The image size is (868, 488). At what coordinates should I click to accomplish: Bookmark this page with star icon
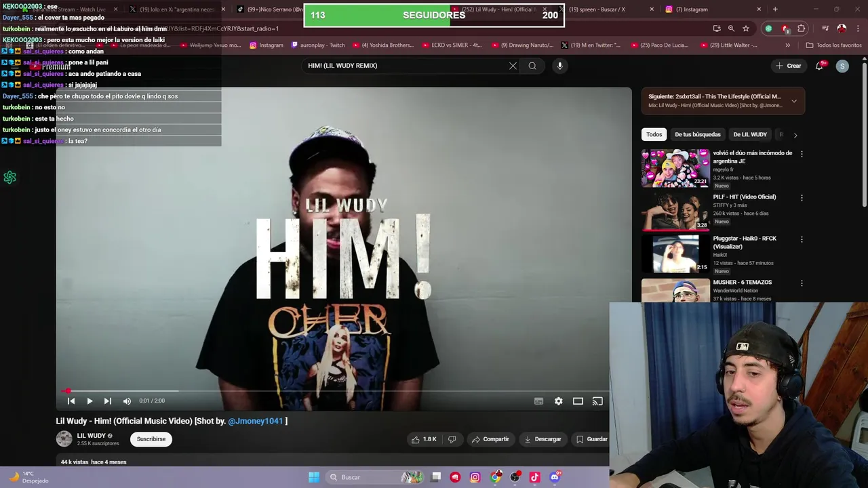[x=746, y=28]
